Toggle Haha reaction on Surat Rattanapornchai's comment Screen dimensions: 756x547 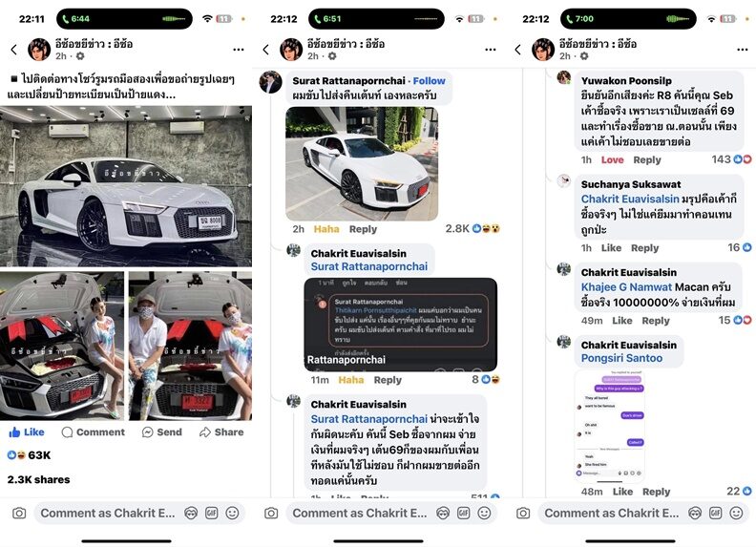[x=326, y=229]
